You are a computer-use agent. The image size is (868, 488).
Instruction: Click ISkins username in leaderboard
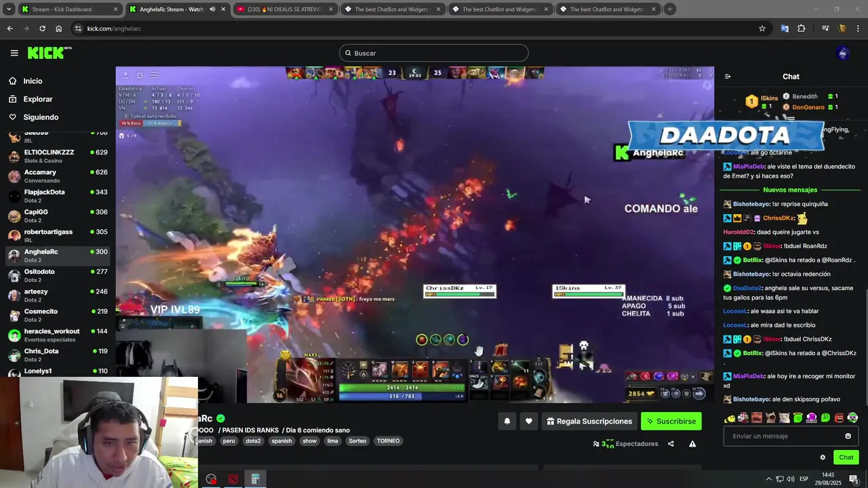point(769,98)
